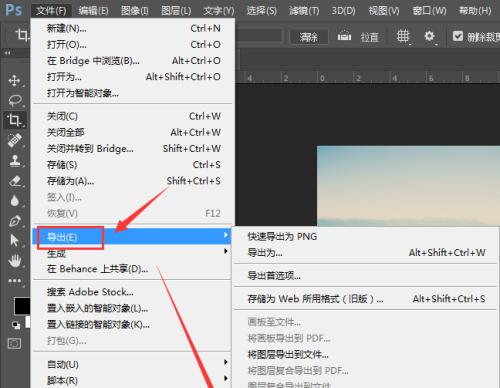500x388 pixels.
Task: Open the 文件(F) menu
Action: 51,11
